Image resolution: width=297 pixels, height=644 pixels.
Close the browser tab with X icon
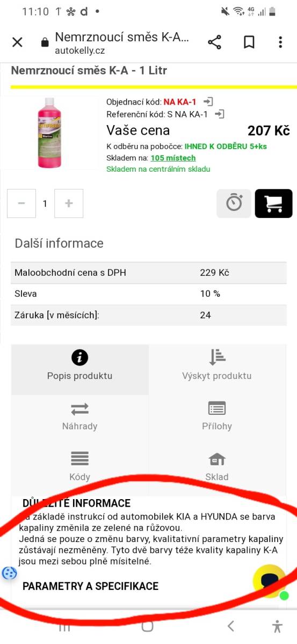click(17, 42)
